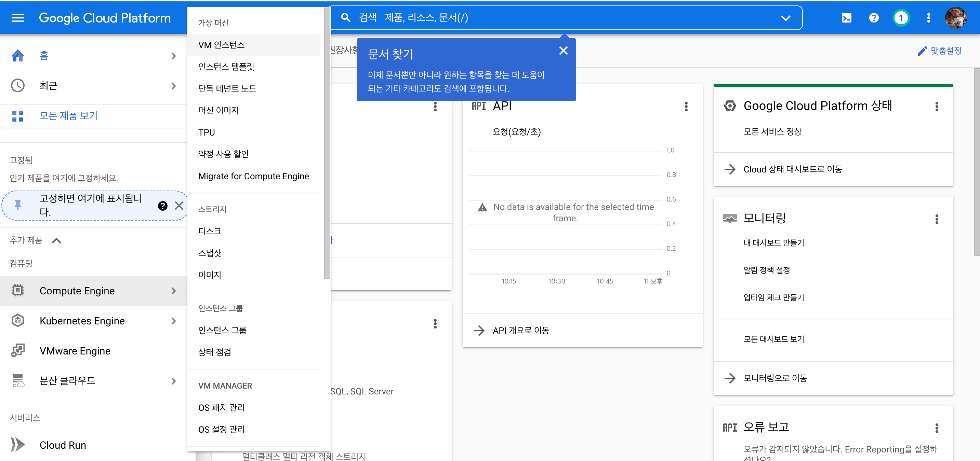Image resolution: width=980 pixels, height=461 pixels.
Task: Close the 문서 찾기 tooltip
Action: click(x=563, y=51)
